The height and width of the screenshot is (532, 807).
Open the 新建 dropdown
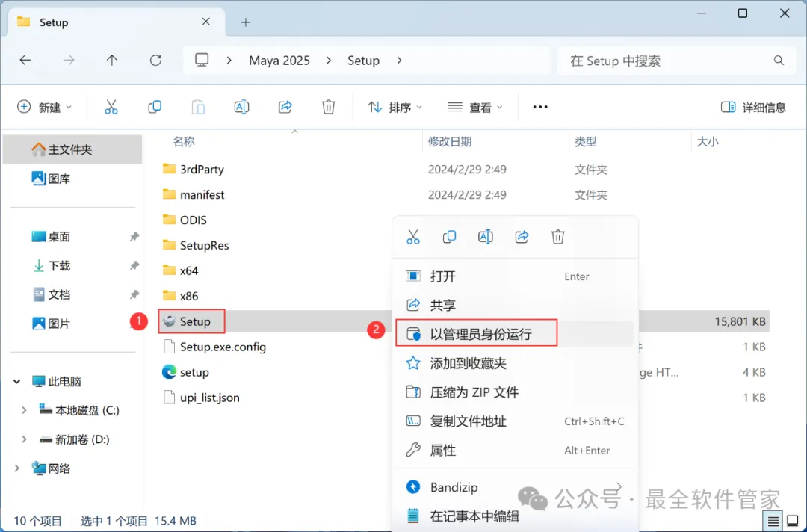pos(44,107)
